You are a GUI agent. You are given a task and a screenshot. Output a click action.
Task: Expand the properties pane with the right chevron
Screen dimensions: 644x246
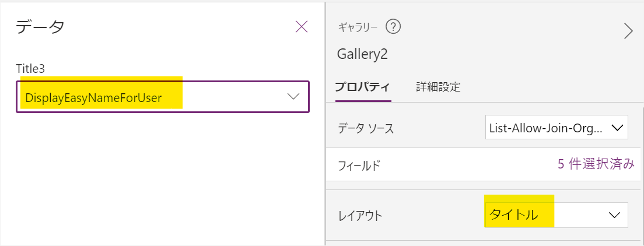[628, 31]
